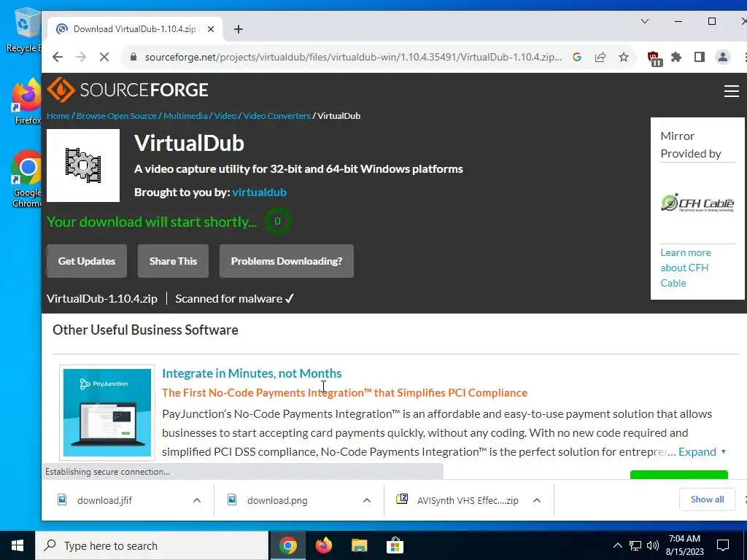This screenshot has height=560, width=747.
Task: Open Microsoft Store from the taskbar
Action: click(395, 545)
